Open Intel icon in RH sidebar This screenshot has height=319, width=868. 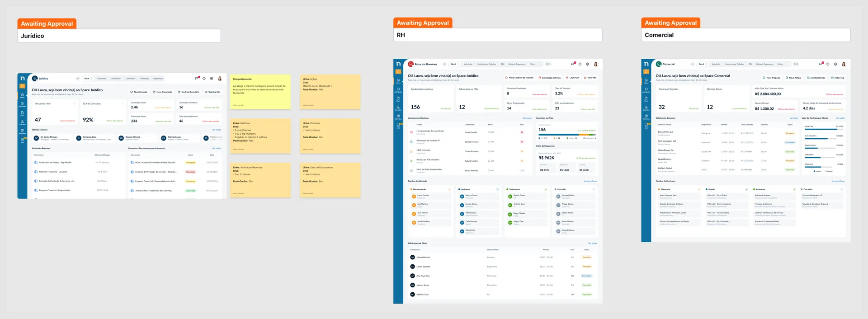398,126
